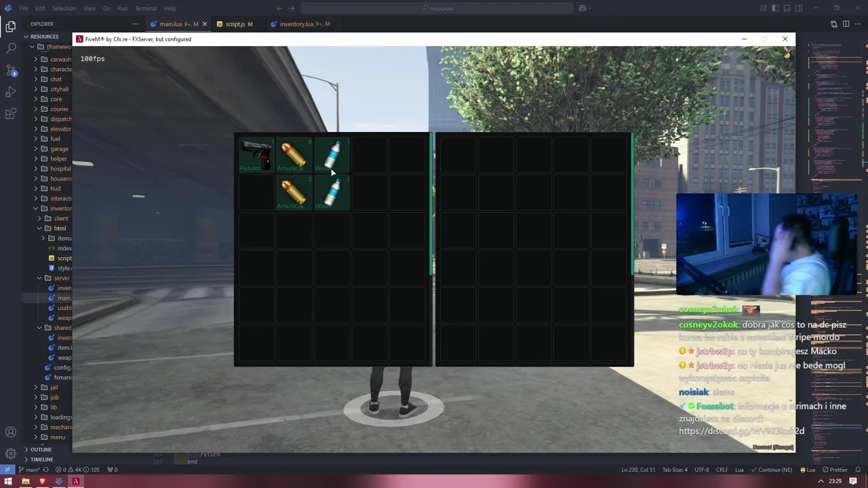The width and height of the screenshot is (868, 488).
Task: Open the Explorer view in activity bar
Action: 10,26
